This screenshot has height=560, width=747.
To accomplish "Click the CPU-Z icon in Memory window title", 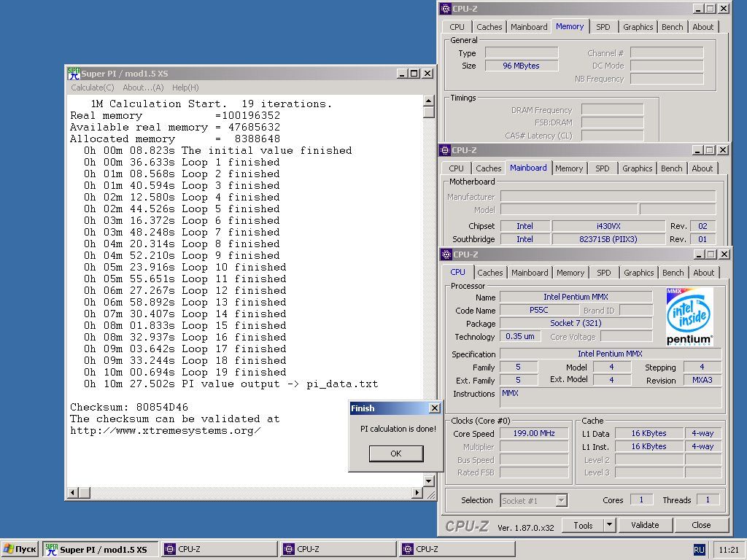I will pos(445,9).
